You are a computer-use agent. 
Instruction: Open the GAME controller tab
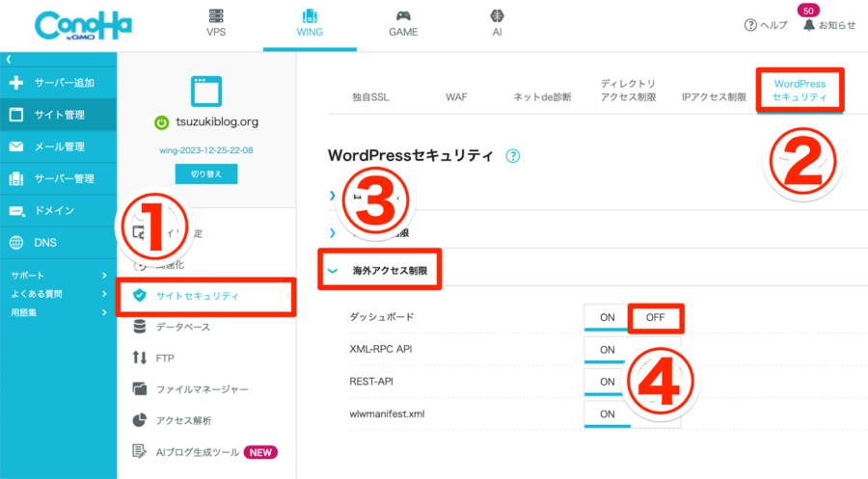(x=403, y=15)
